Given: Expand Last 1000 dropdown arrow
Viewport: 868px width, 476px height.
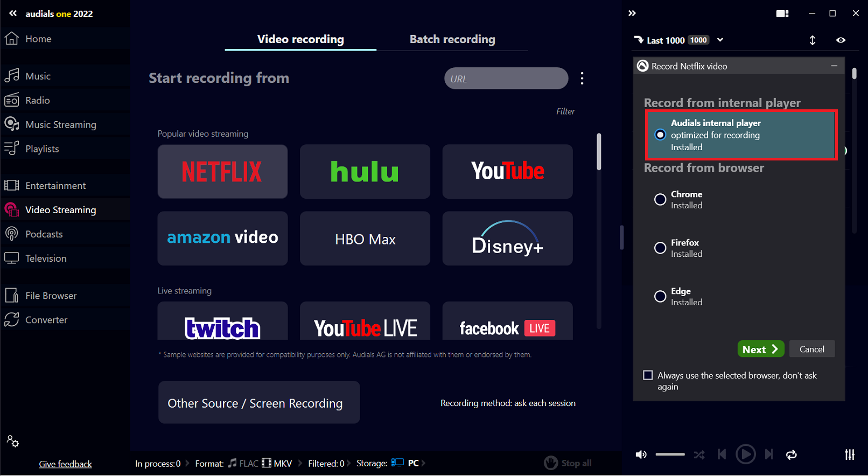Looking at the screenshot, I should pyautogui.click(x=720, y=40).
